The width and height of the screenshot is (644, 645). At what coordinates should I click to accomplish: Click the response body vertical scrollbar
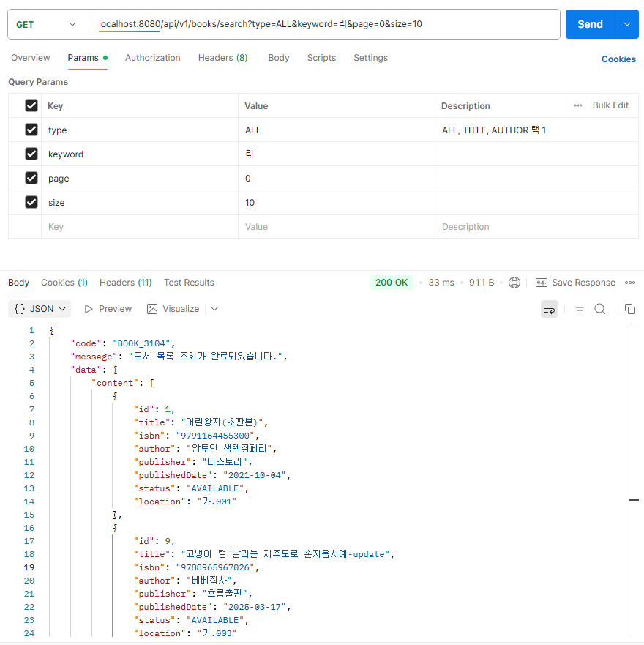tap(634, 480)
